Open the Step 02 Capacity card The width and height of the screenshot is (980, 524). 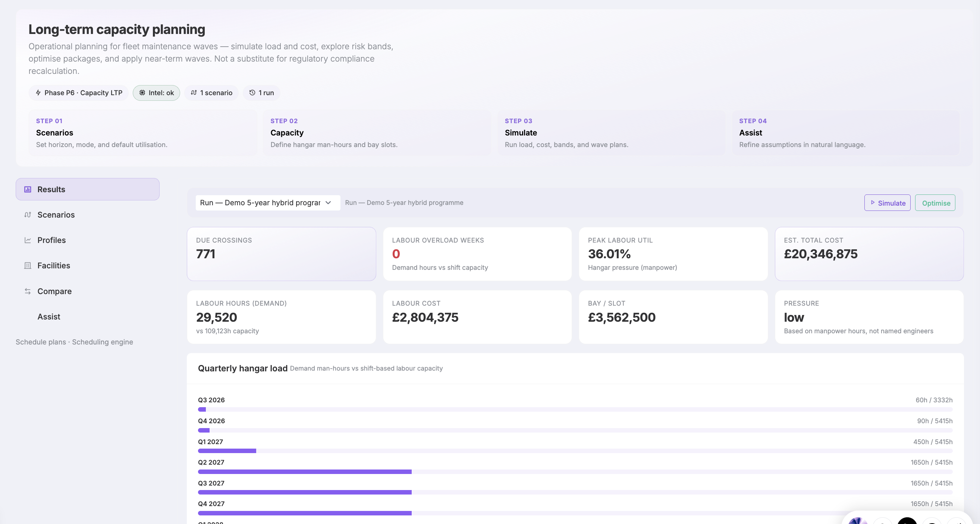tap(377, 132)
